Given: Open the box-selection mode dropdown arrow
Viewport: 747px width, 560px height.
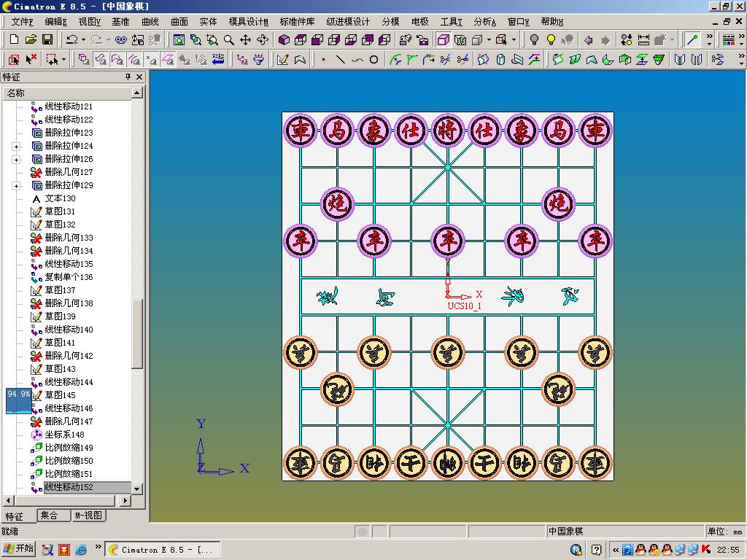Looking at the screenshot, I should pos(64,60).
